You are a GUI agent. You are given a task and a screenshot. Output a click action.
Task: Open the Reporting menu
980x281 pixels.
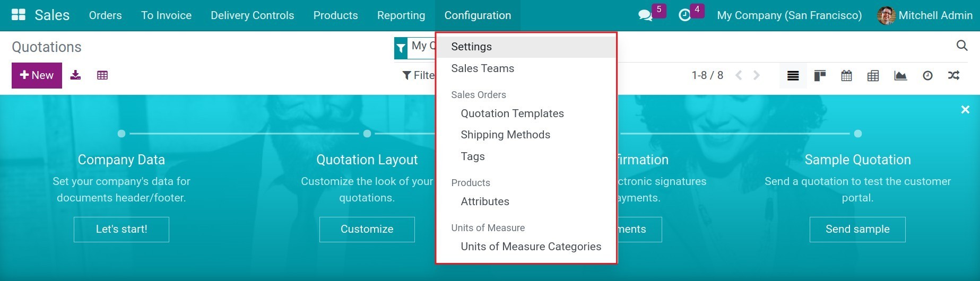(x=401, y=15)
